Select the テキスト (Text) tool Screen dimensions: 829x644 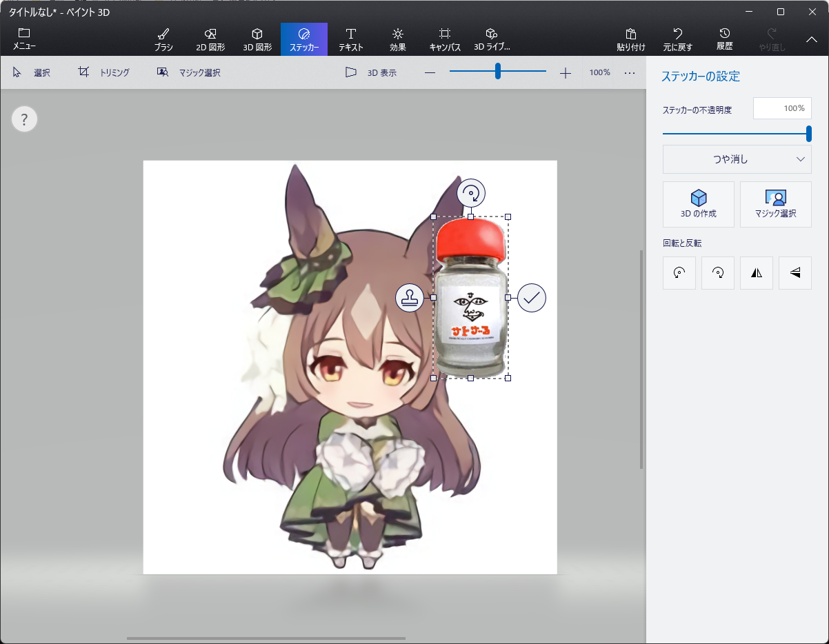click(x=350, y=39)
